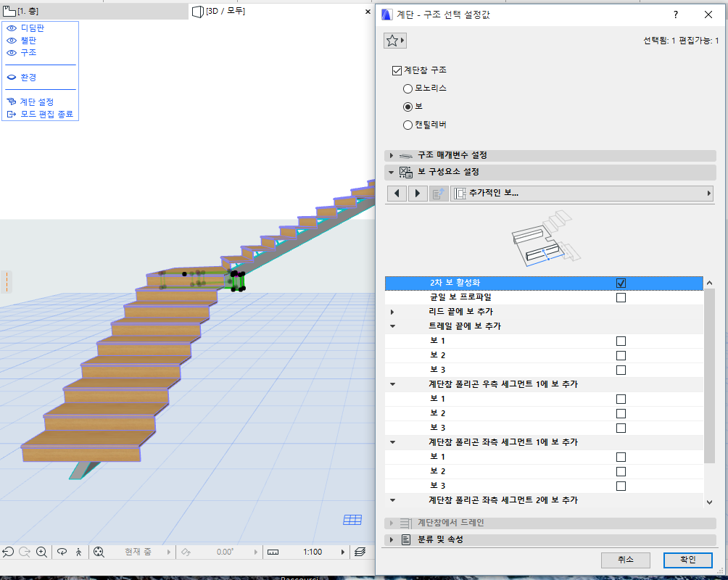
Task: Uncheck the 2차 보 활성화 checkbox
Action: point(621,283)
